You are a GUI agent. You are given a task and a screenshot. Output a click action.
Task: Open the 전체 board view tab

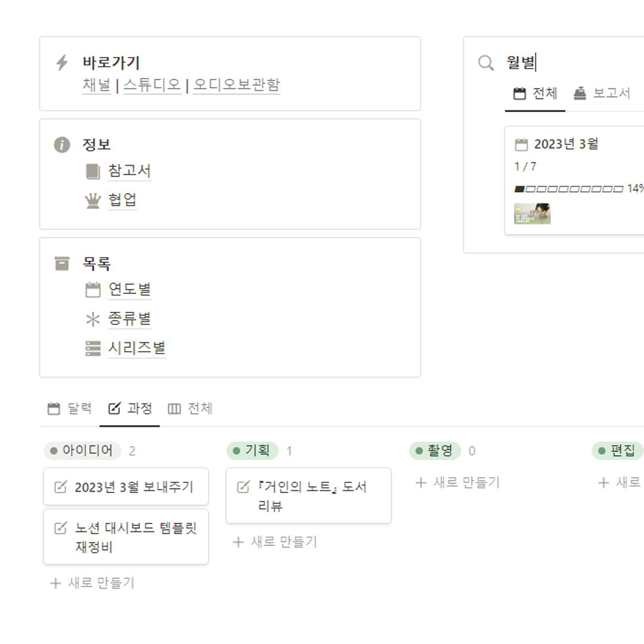pos(191,409)
